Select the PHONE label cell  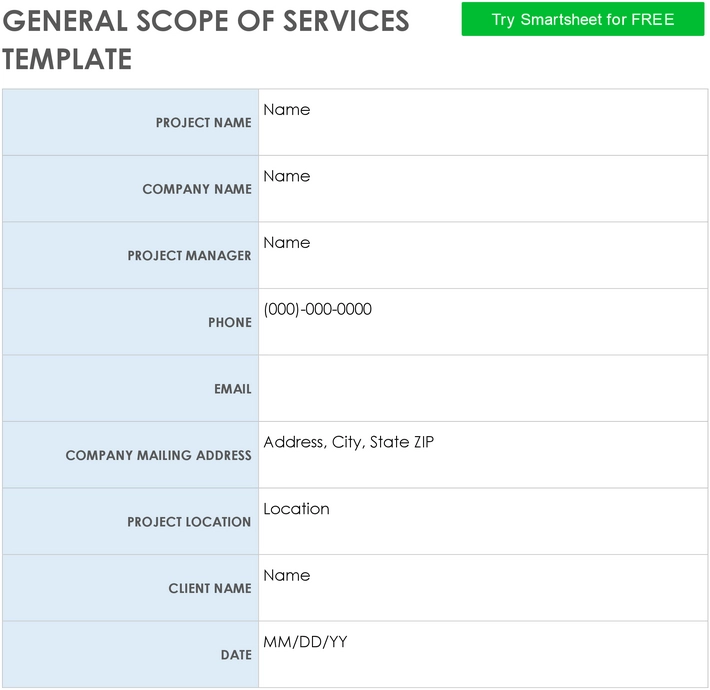tap(131, 322)
